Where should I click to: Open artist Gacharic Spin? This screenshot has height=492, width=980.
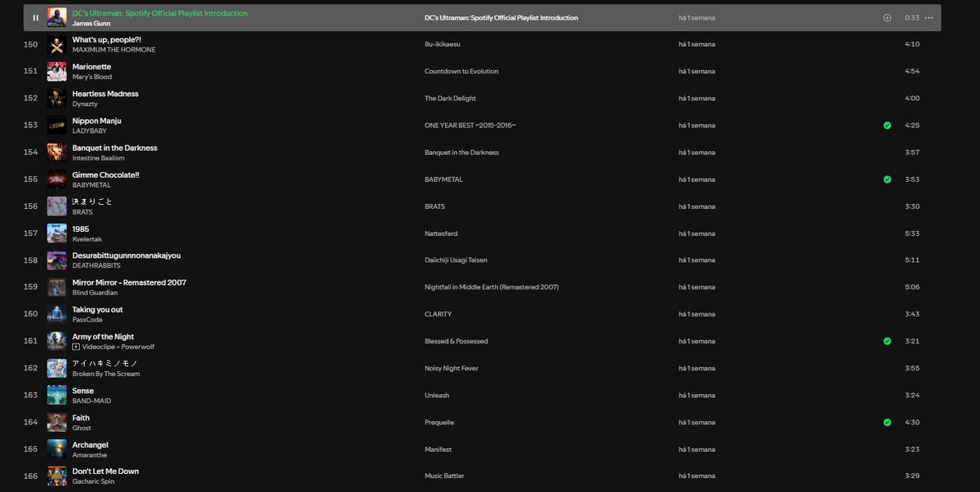(93, 482)
